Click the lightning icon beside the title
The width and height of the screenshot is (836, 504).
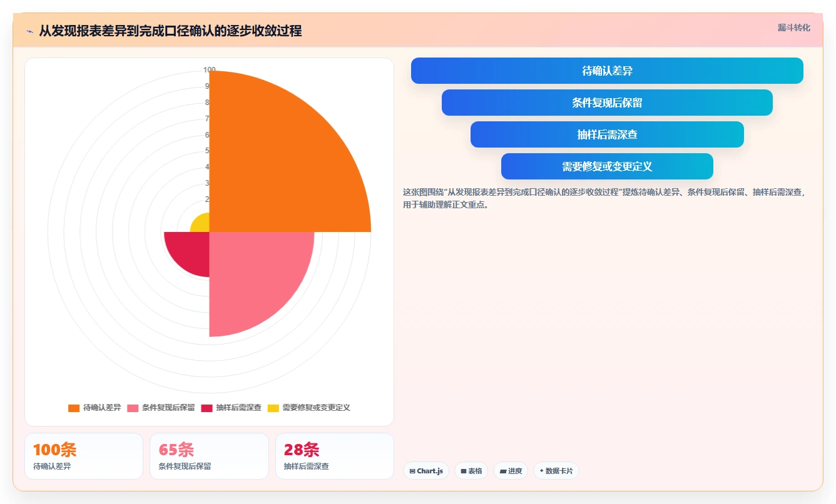coord(29,31)
